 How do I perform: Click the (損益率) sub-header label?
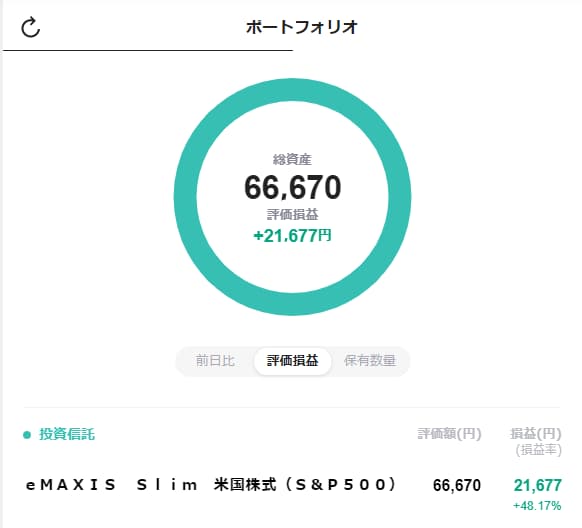(x=539, y=450)
